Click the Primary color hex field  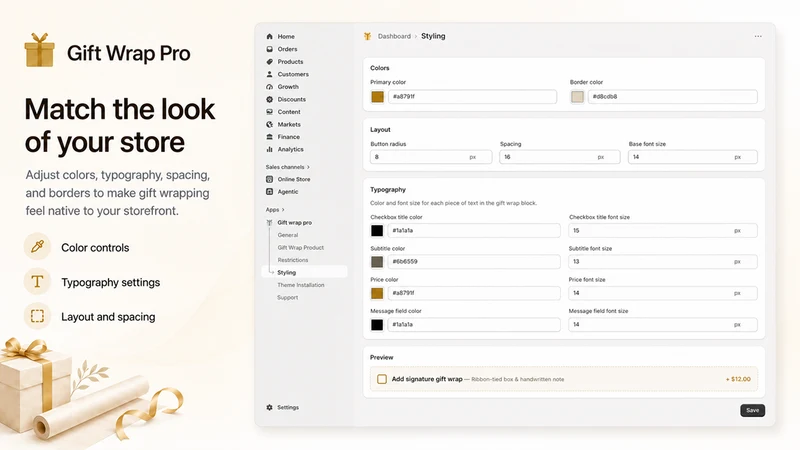click(x=472, y=96)
